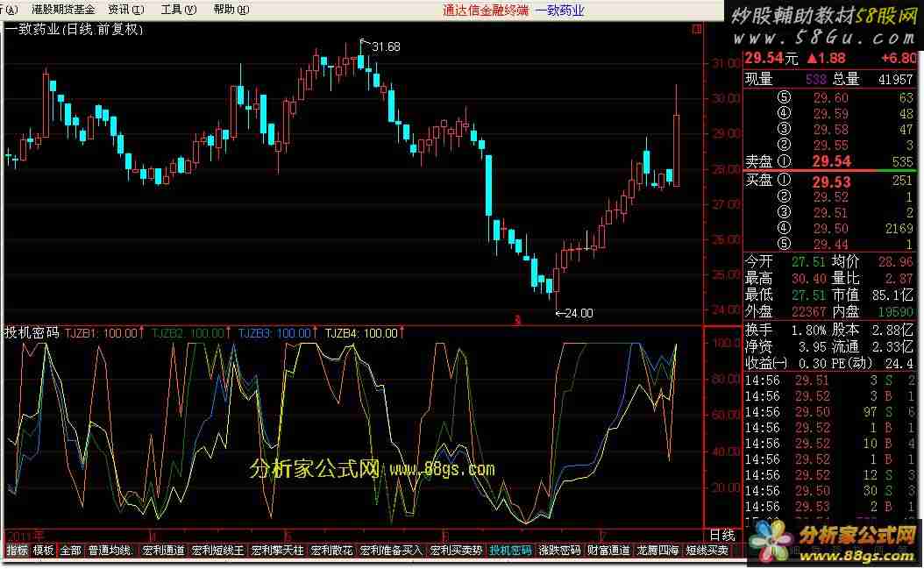This screenshot has height=569, width=924.
Task: Click the 市值 value 85.1亿
Action: click(x=892, y=295)
